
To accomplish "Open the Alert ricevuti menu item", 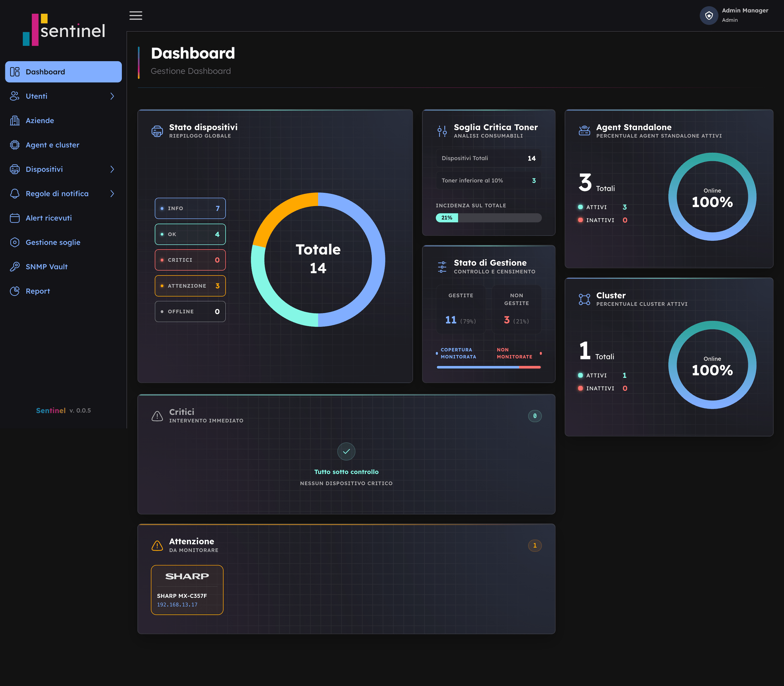I will coord(63,218).
